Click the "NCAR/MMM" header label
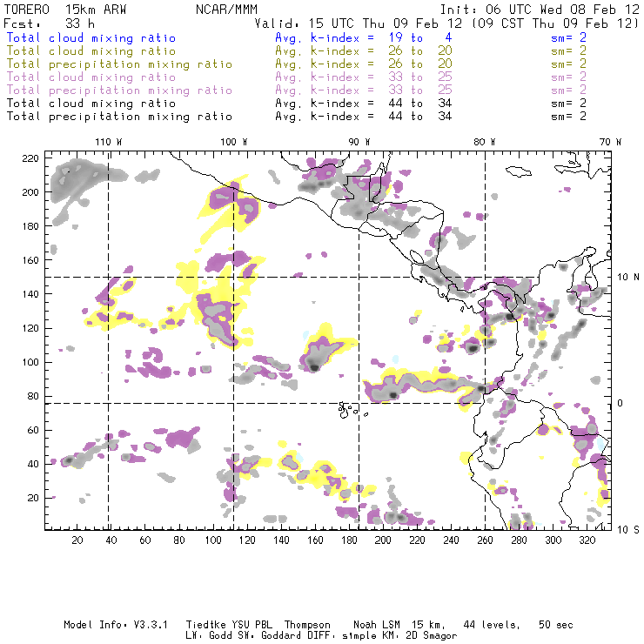Viewport: 644px width, 644px height. pyautogui.click(x=227, y=10)
